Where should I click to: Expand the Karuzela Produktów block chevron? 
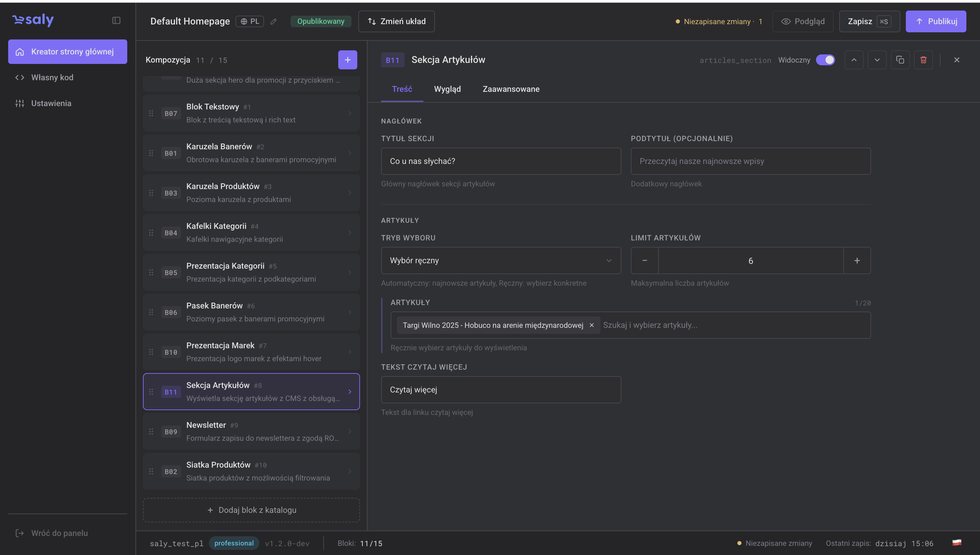[x=350, y=193]
